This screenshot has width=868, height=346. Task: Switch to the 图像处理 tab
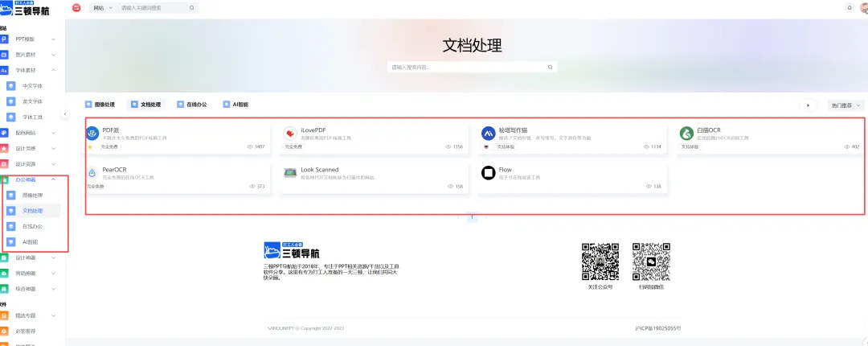(x=100, y=105)
